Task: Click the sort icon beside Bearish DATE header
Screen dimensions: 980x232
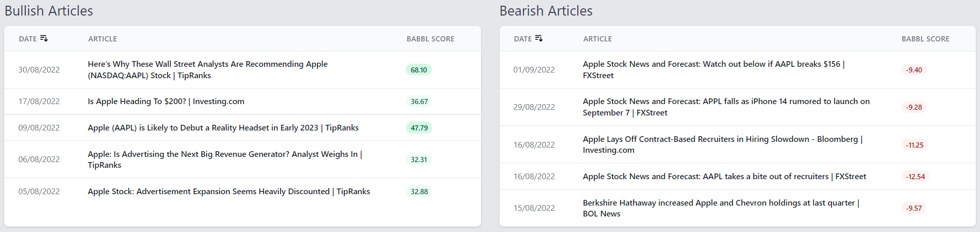Action: pyautogui.click(x=539, y=38)
